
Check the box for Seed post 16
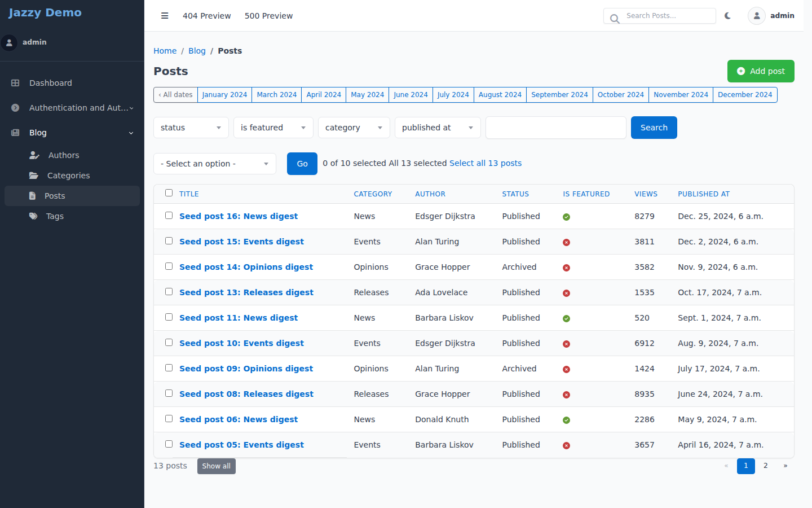click(169, 216)
